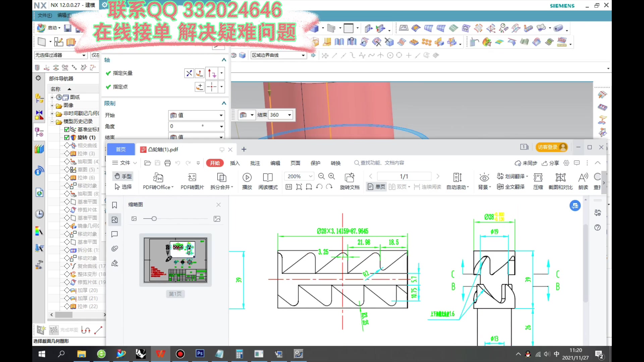Enable 阅读模式 reading mode
Screen dimensions: 644x362
(268, 177)
